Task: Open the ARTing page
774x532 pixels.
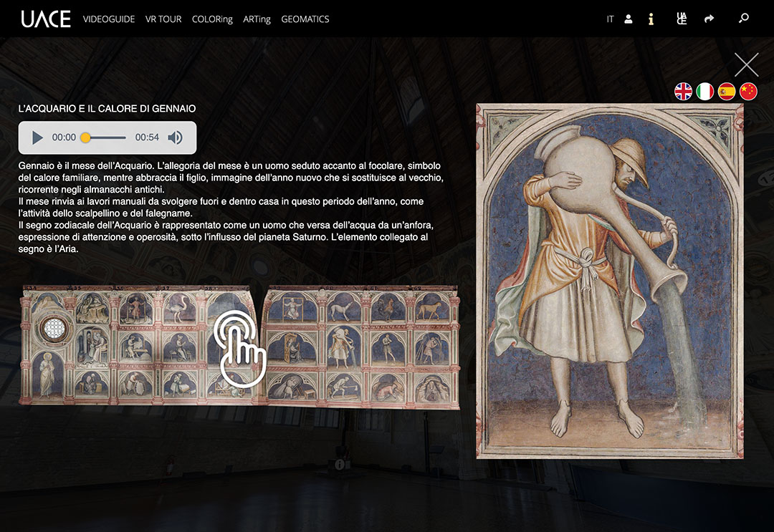Action: point(257,19)
